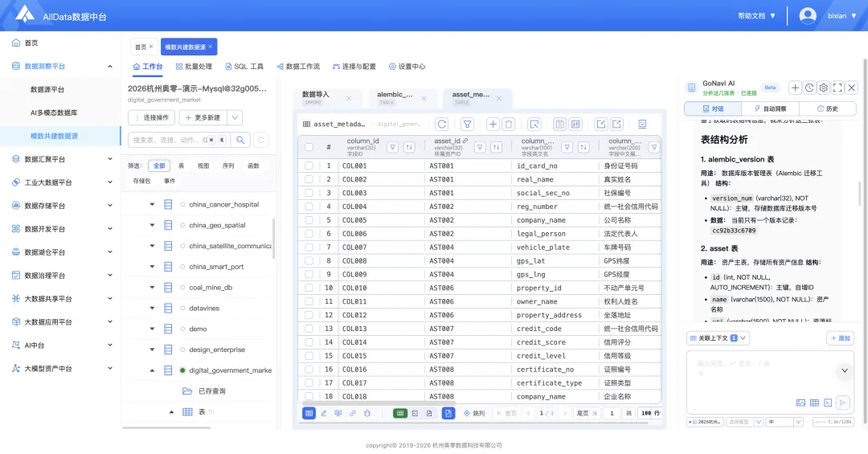Check the row COL013 checkbox
This screenshot has width=868, height=454.
point(309,329)
